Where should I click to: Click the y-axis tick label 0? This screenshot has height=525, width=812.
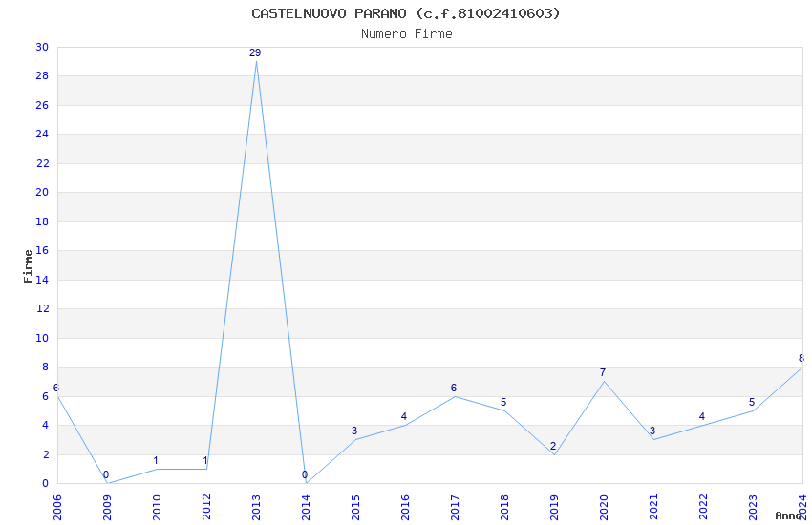(x=46, y=484)
